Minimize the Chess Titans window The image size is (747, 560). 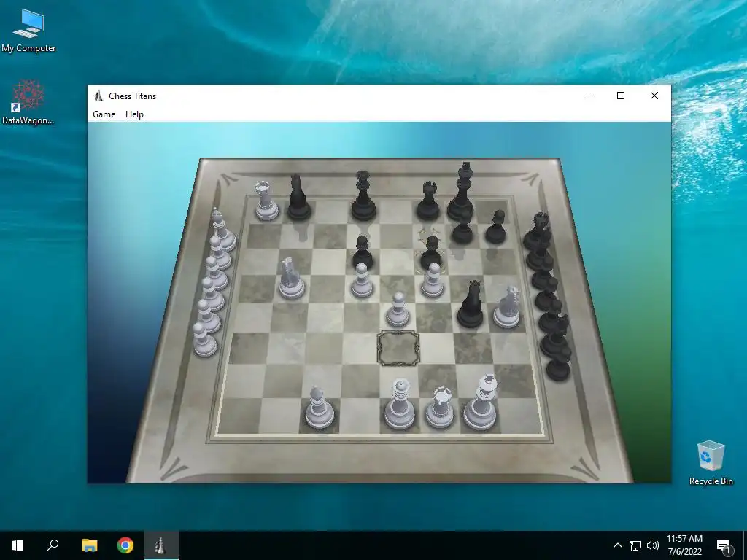click(x=588, y=96)
